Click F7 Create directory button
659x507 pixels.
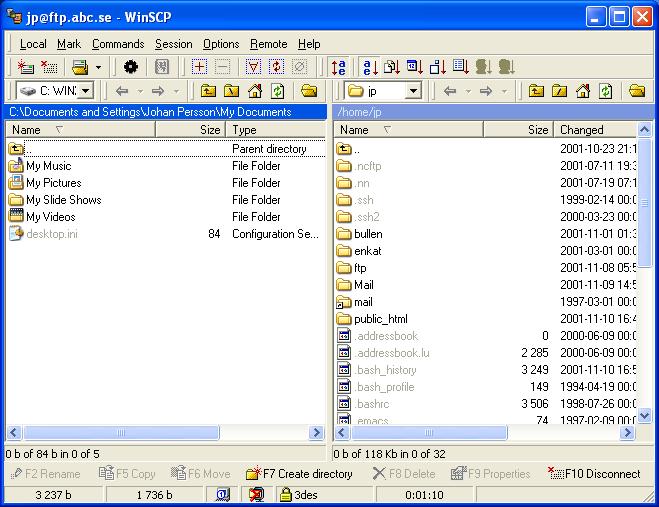[x=299, y=474]
